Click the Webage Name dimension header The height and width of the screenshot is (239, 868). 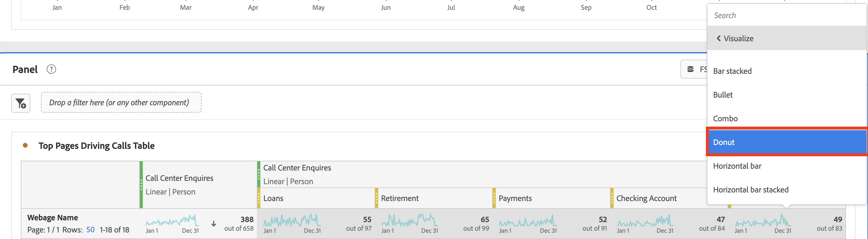click(x=53, y=218)
